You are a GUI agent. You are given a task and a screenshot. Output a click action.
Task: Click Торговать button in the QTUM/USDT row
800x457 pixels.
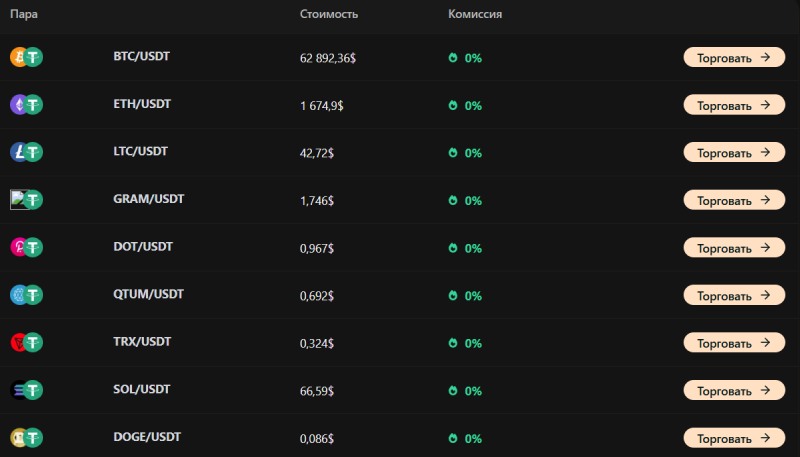click(734, 295)
